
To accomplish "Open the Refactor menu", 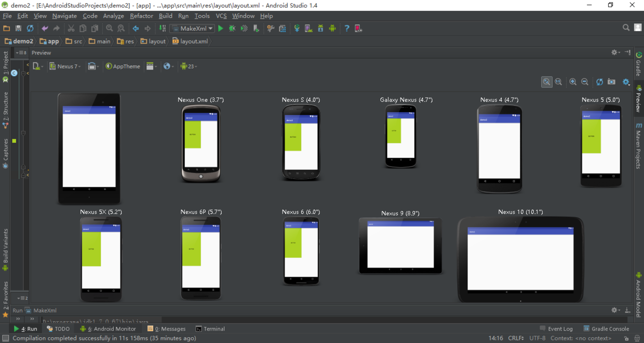I will (141, 16).
